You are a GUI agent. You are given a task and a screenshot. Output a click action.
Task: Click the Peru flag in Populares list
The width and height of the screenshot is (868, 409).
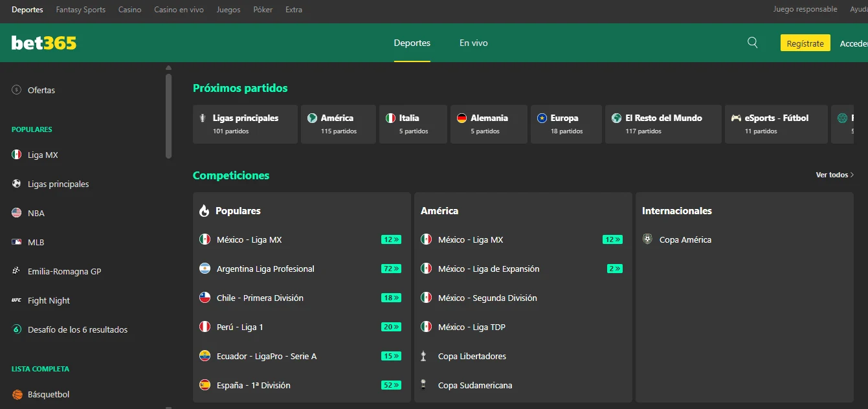[205, 327]
